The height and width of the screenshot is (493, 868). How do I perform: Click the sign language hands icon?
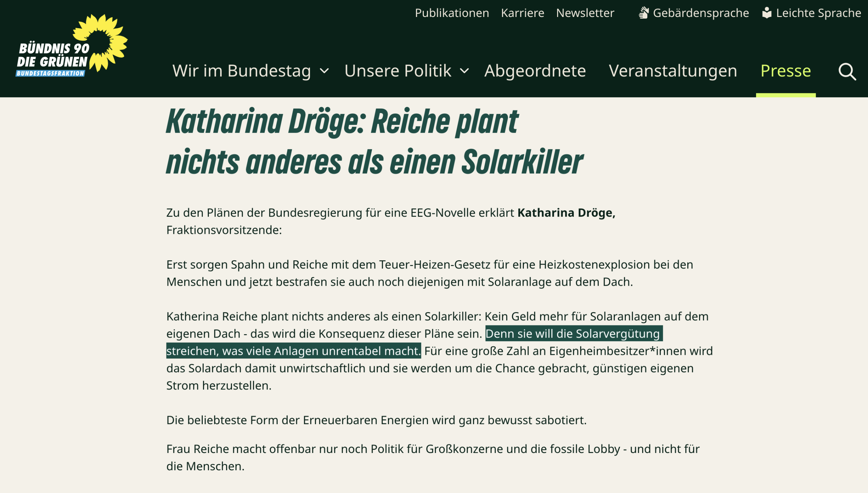(x=643, y=13)
